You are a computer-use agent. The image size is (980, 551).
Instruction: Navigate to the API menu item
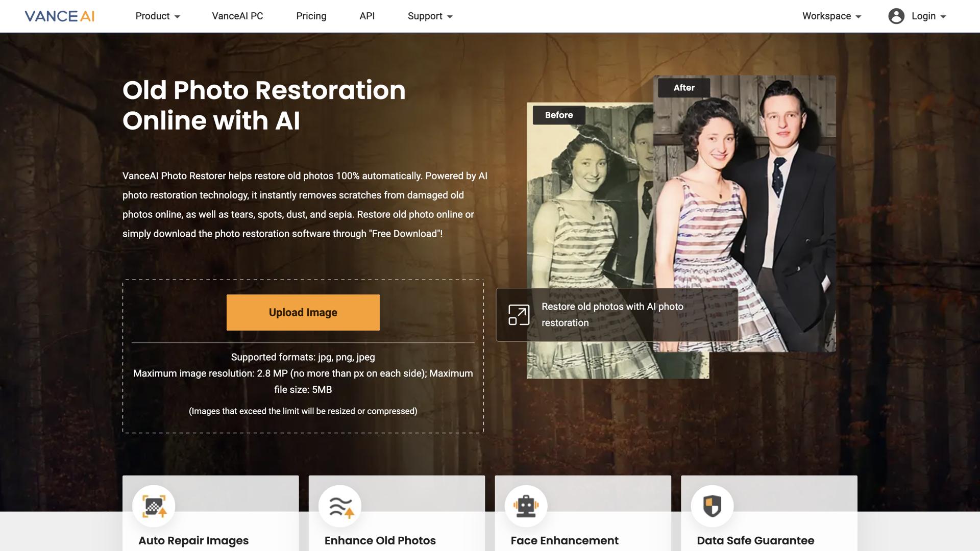tap(366, 16)
